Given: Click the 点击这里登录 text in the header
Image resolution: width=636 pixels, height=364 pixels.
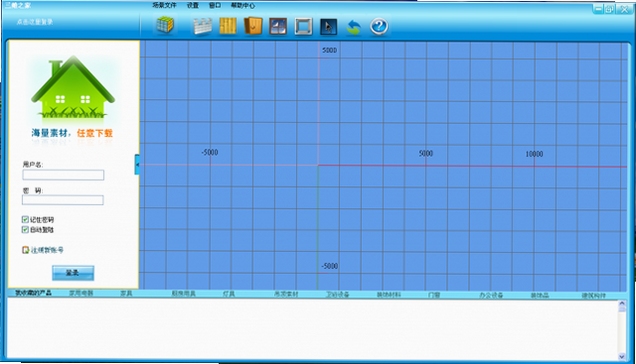Looking at the screenshot, I should coord(34,22).
